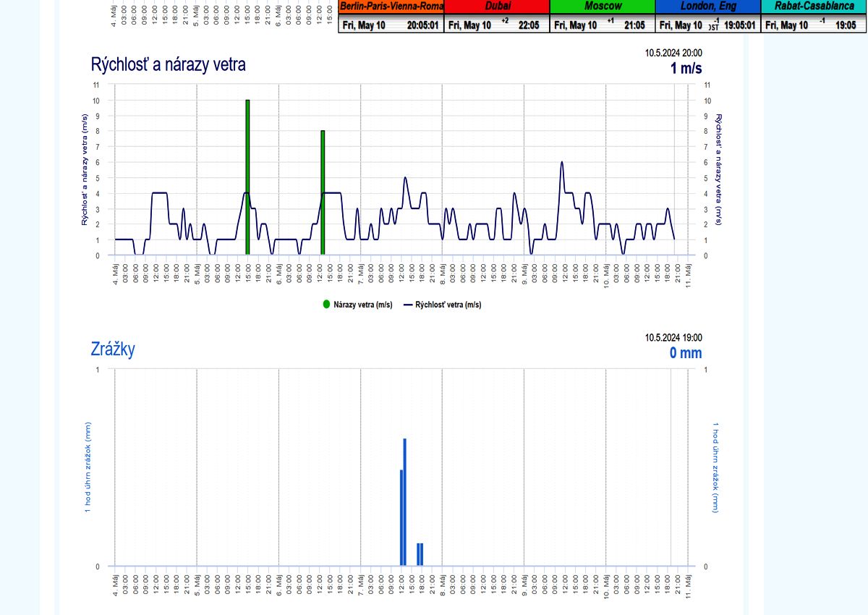The height and width of the screenshot is (615, 868).
Task: Toggle the Nárazy vetra (m/s) legend label
Action: coord(362,305)
